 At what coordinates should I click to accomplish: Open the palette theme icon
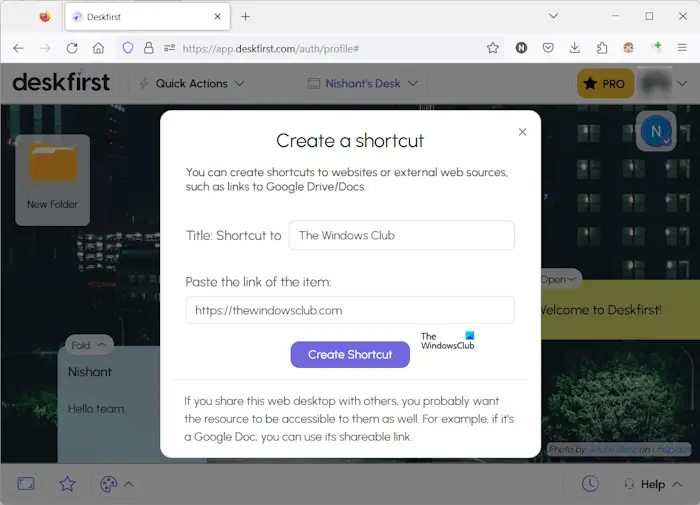108,484
